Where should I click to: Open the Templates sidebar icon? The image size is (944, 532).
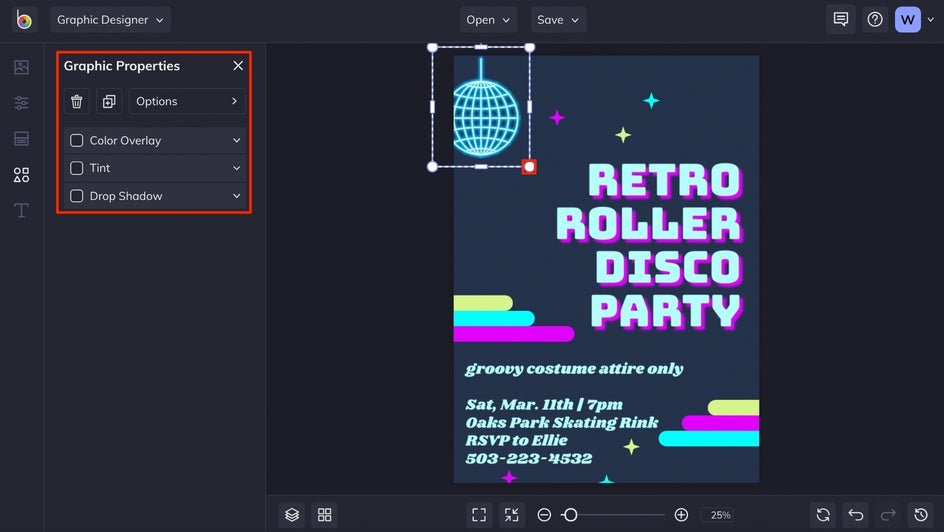pos(21,138)
